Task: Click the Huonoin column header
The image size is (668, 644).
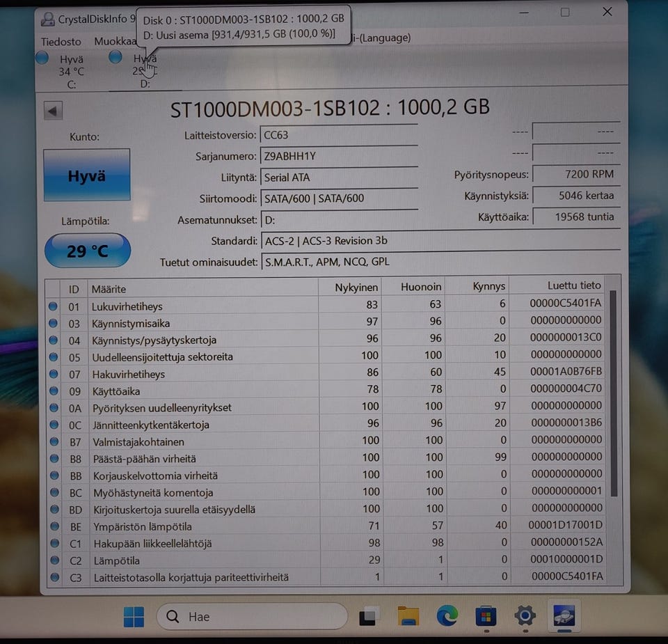Action: [x=413, y=287]
